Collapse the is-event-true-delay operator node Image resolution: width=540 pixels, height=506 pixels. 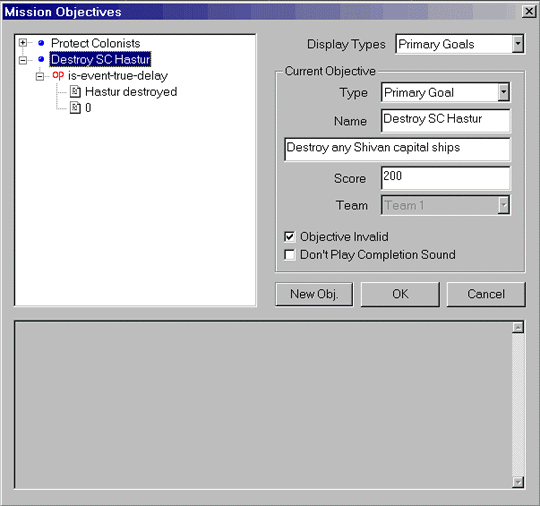[x=40, y=76]
